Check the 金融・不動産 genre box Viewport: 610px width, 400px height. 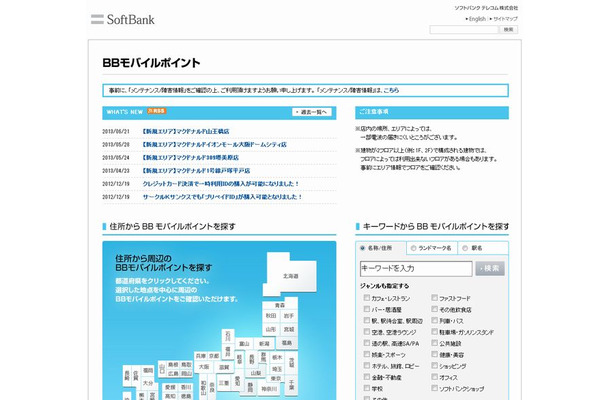tap(366, 377)
